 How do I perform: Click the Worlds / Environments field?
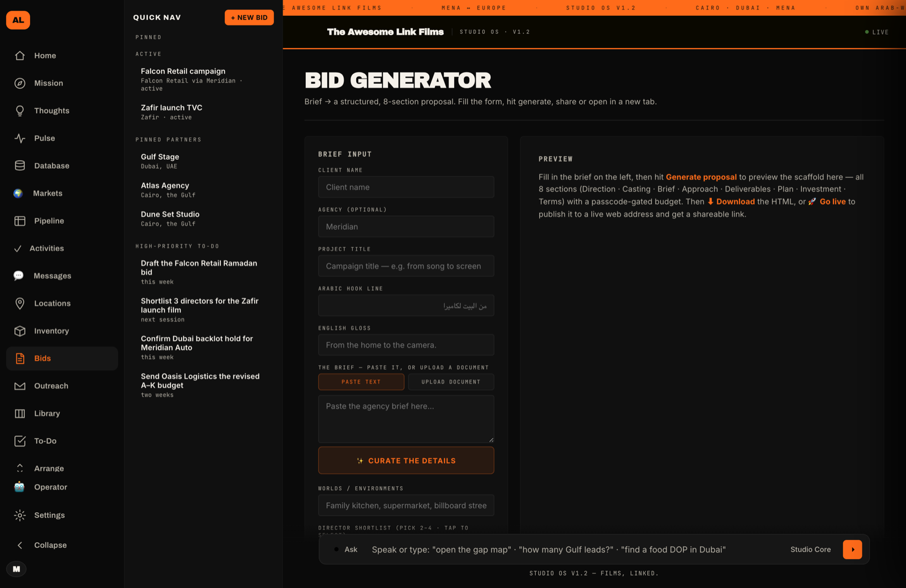tap(406, 505)
